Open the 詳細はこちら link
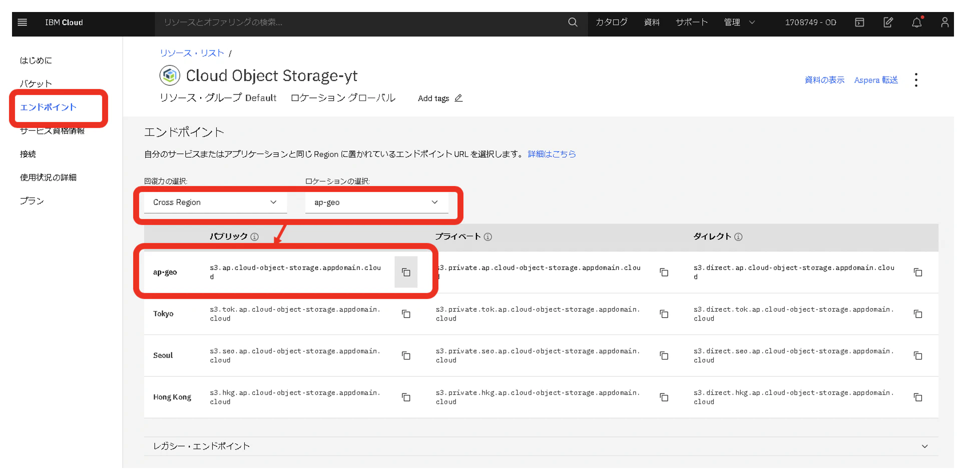Image resolution: width=980 pixels, height=475 pixels. click(x=552, y=154)
